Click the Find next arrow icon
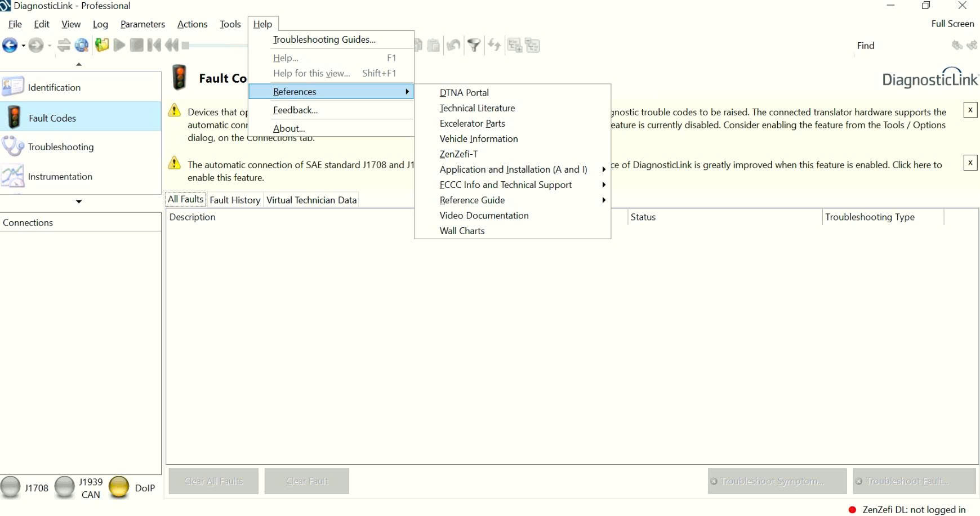Viewport: 980px width, 516px height. click(x=972, y=45)
